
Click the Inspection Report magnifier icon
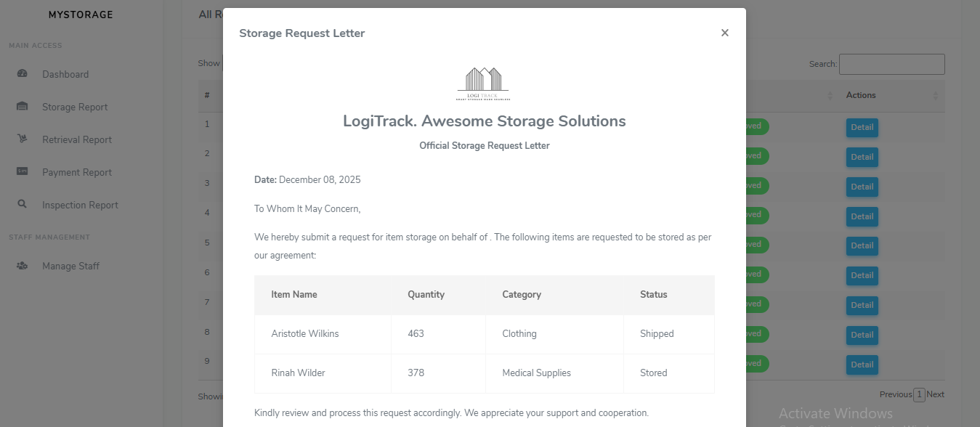22,205
